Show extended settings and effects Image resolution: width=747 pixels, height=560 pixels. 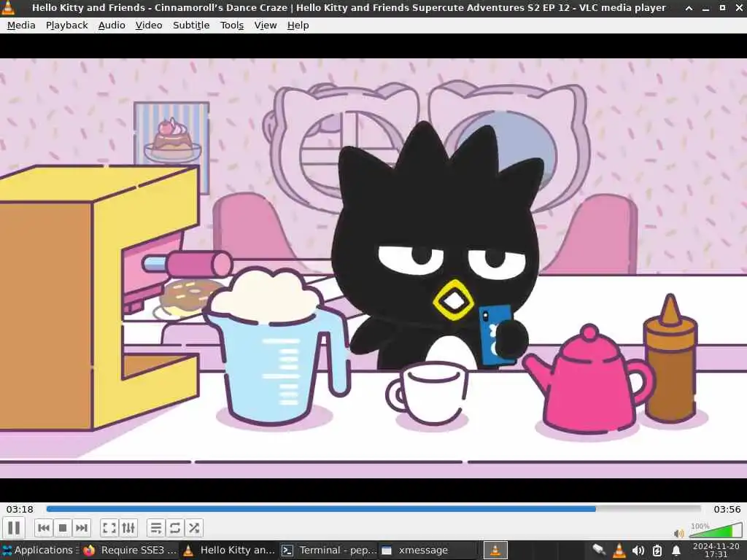pyautogui.click(x=128, y=528)
